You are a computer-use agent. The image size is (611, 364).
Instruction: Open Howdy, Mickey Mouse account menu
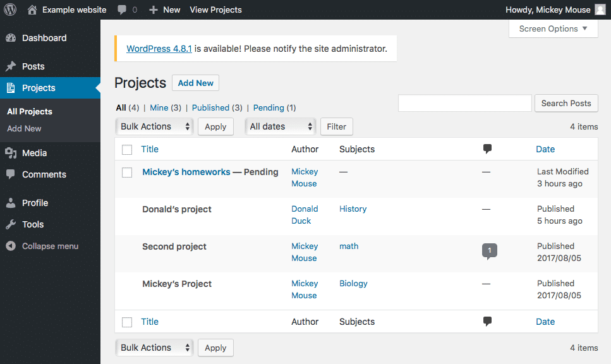click(x=548, y=9)
